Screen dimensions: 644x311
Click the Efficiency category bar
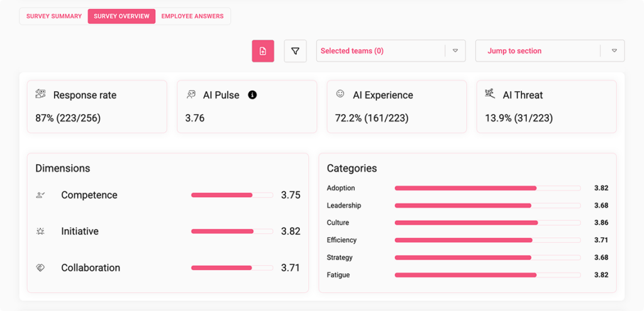point(487,240)
